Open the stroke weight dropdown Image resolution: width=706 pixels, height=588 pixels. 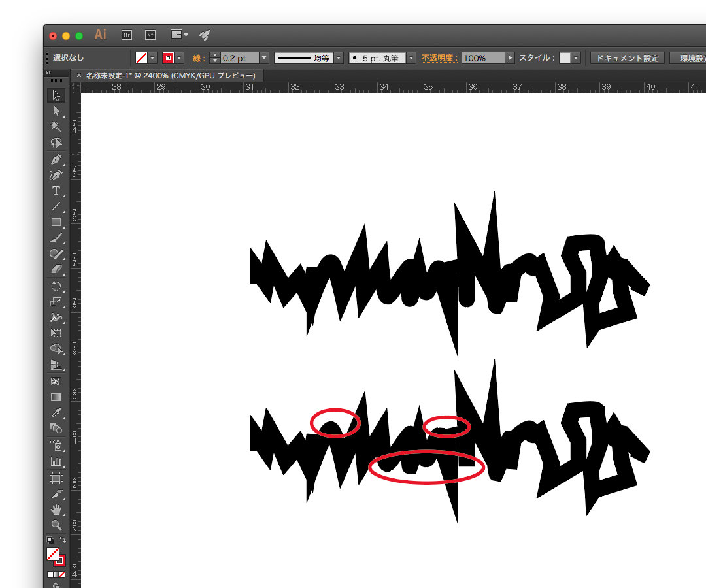(263, 58)
